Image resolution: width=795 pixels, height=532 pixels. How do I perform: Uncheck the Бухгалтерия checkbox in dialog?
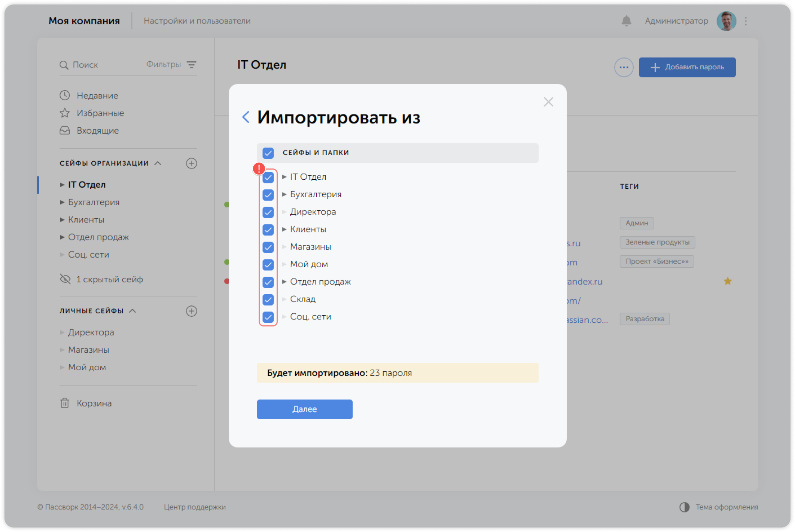[x=268, y=195]
